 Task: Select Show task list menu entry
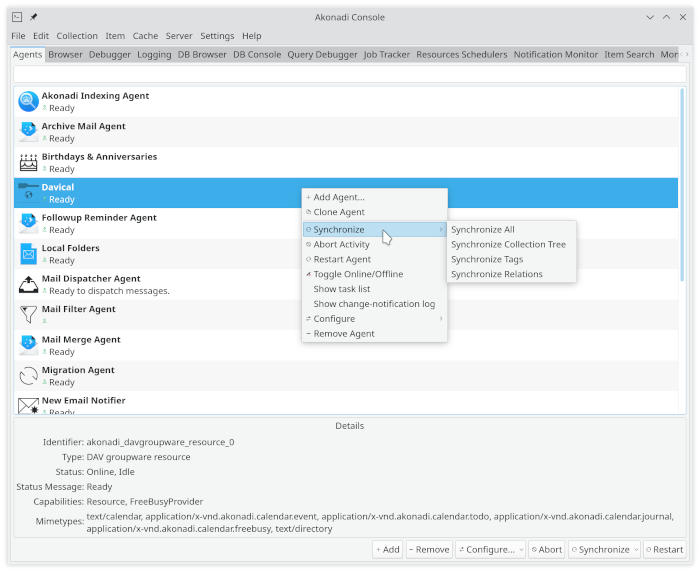coord(375,289)
